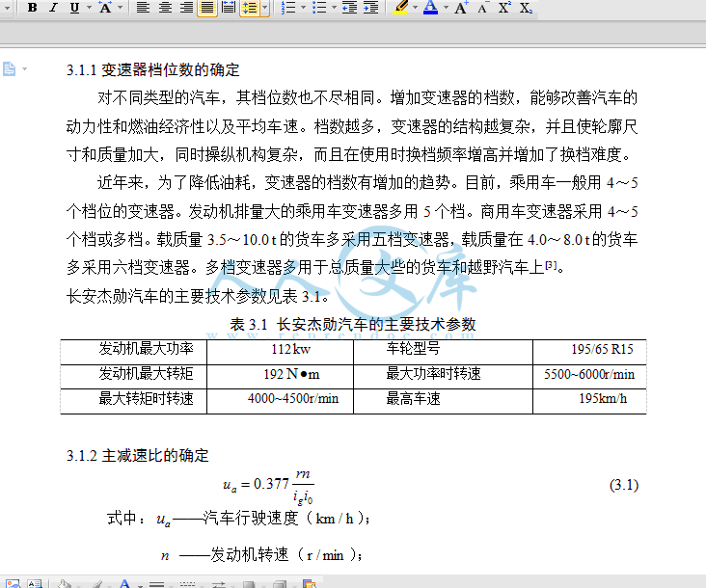Increase font size with A+ icon
The height and width of the screenshot is (588, 706).
pos(461,7)
